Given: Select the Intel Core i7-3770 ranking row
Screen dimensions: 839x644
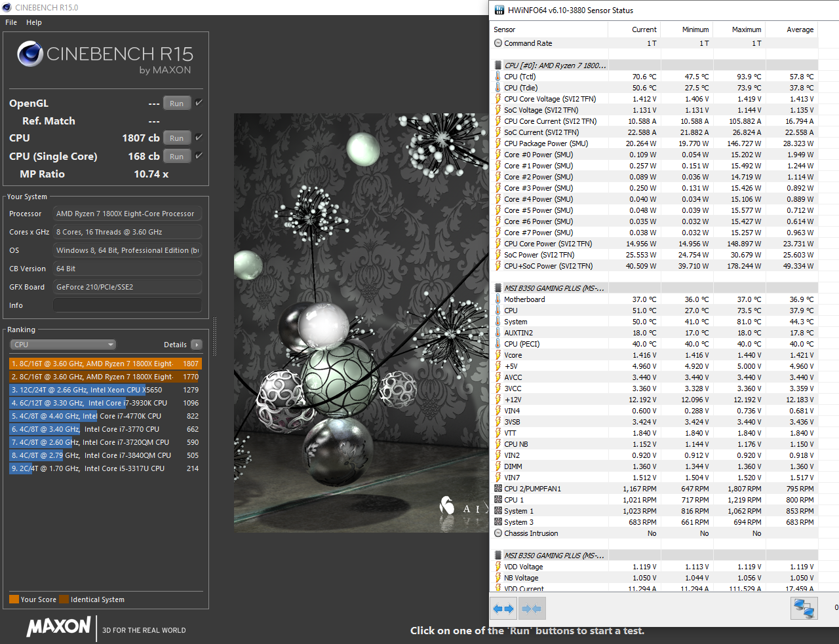Looking at the screenshot, I should [x=106, y=429].
